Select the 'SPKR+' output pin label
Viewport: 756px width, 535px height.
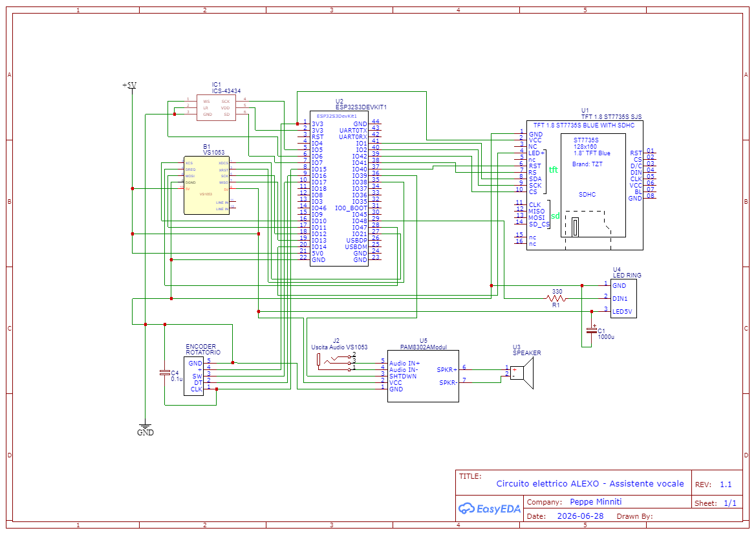coord(447,370)
